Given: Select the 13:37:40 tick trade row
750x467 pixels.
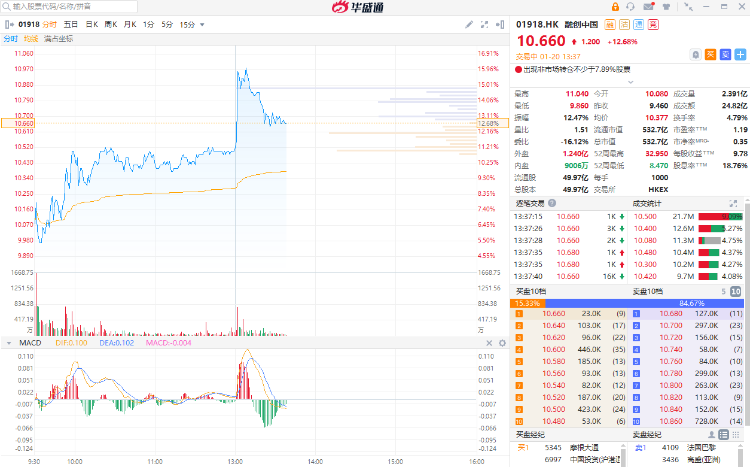Looking at the screenshot, I should coord(569,276).
